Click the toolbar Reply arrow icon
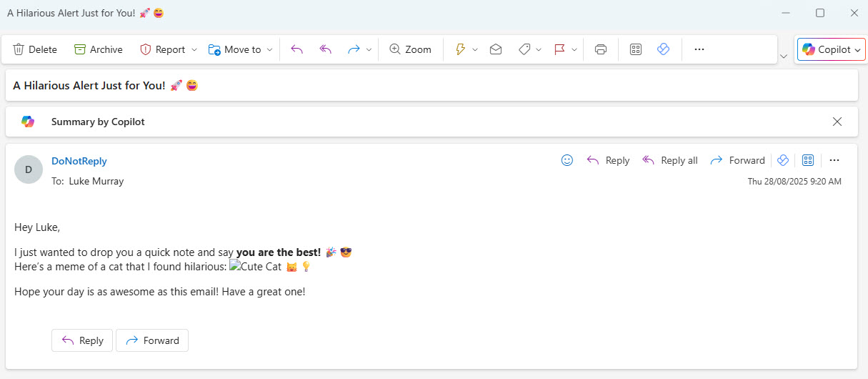Viewport: 868px width, 379px height. point(297,49)
